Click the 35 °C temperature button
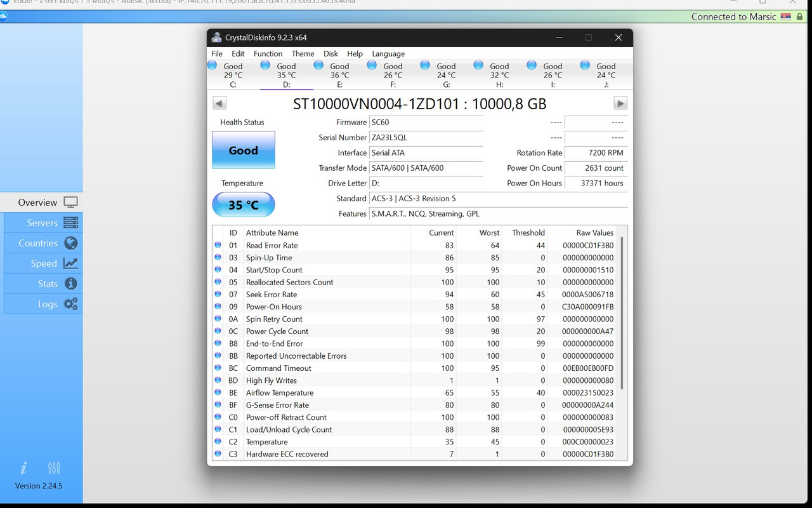The image size is (812, 508). (244, 205)
